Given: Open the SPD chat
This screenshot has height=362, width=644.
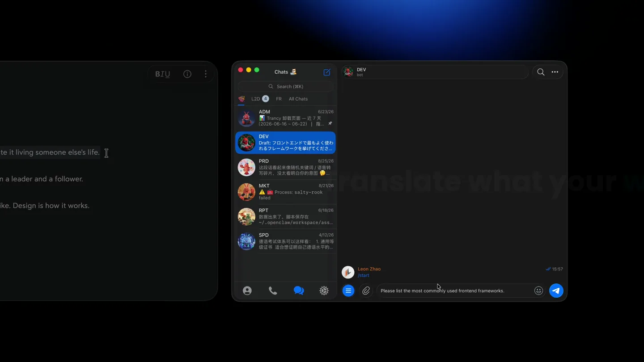Looking at the screenshot, I should coord(286,241).
